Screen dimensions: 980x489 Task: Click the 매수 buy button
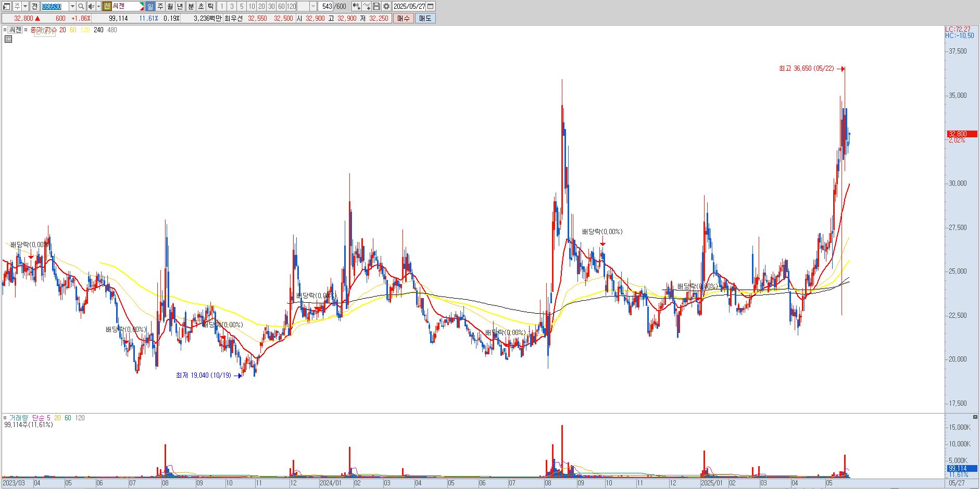click(404, 18)
